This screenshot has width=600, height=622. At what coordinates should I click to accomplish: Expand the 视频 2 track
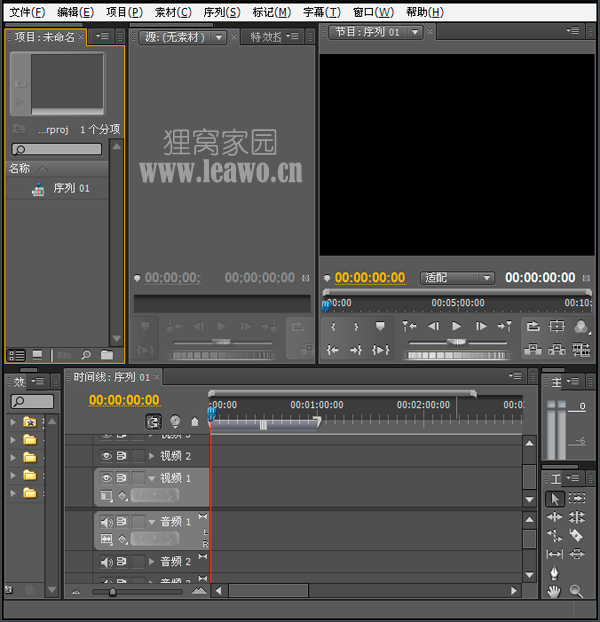click(151, 456)
